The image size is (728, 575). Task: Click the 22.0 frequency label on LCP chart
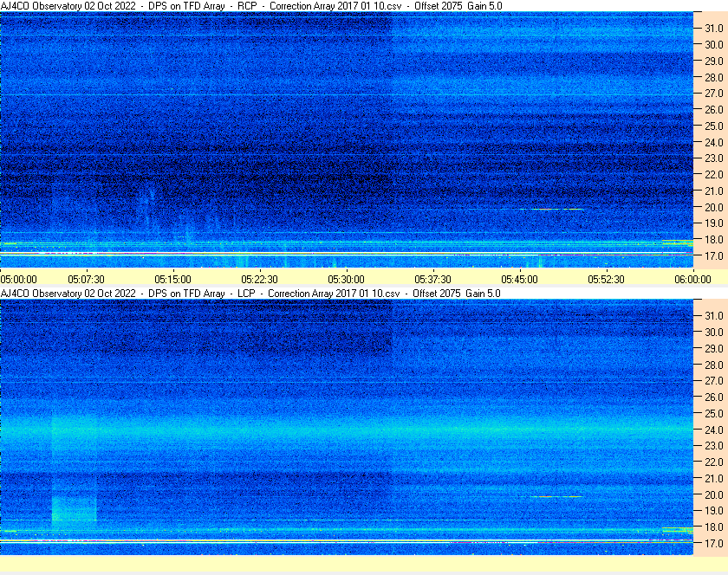pos(714,462)
